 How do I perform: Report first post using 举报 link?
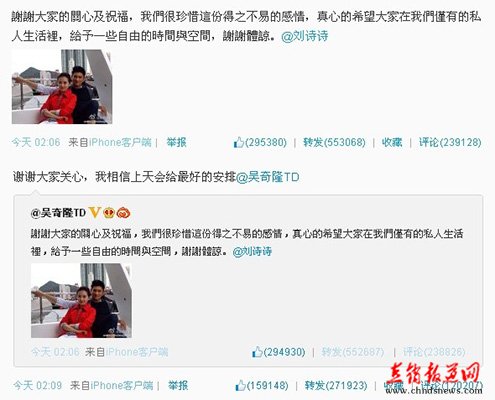coord(177,143)
